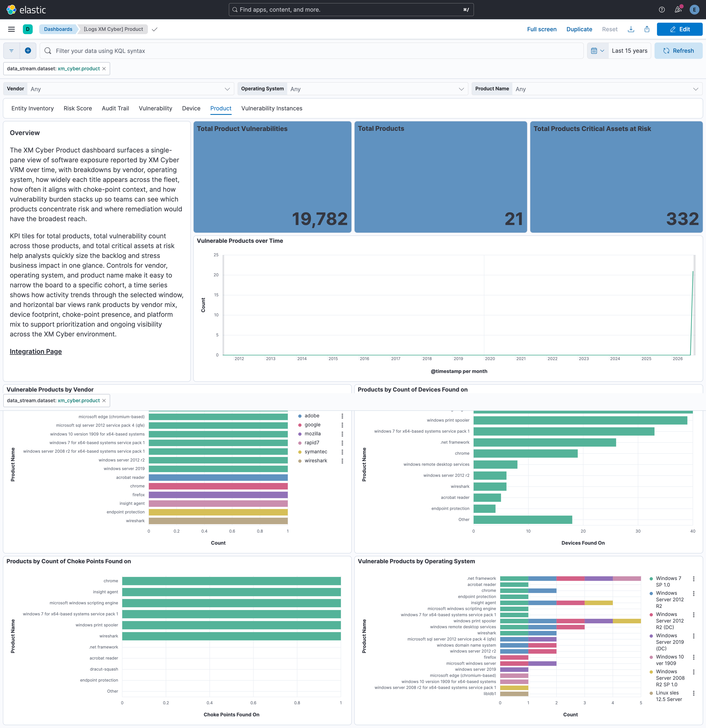Screen dimensions: 706x728
Task: Switch to the Device tab
Action: pos(191,109)
